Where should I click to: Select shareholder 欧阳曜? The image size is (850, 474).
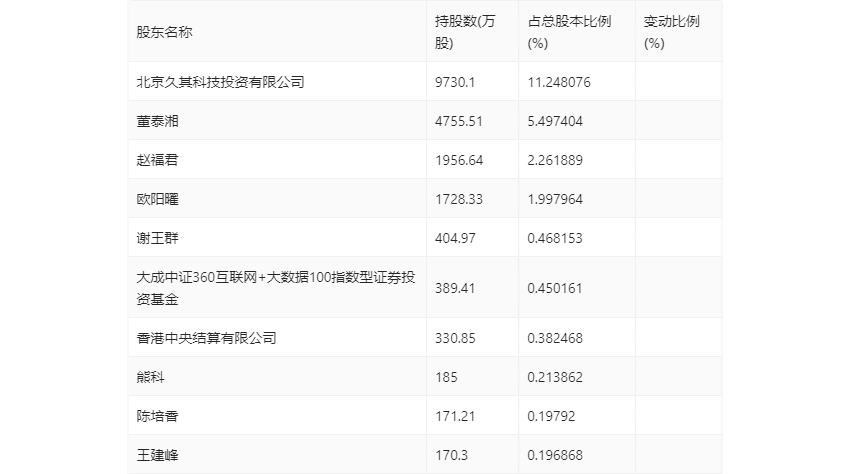157,199
